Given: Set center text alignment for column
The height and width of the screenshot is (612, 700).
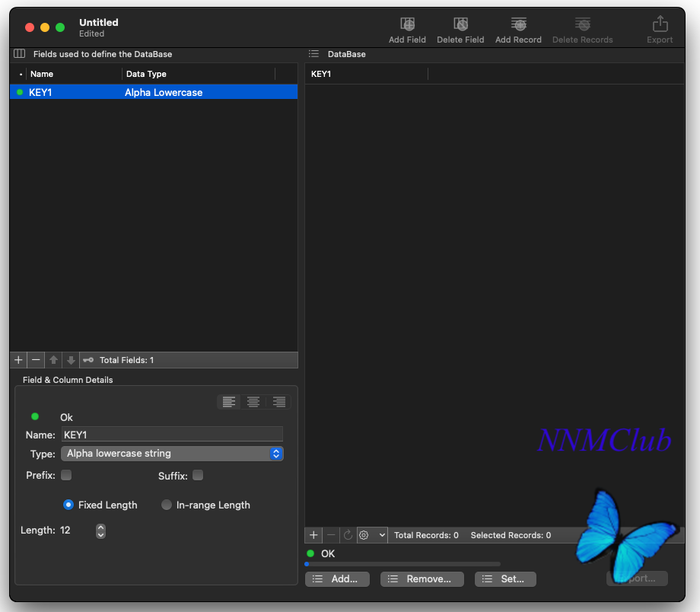Looking at the screenshot, I should coord(253,402).
